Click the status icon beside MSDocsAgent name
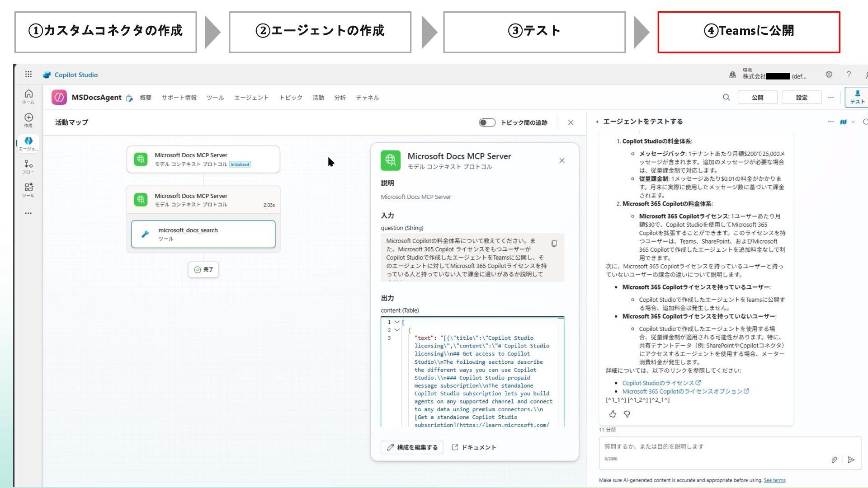This screenshot has width=868, height=488. (129, 98)
